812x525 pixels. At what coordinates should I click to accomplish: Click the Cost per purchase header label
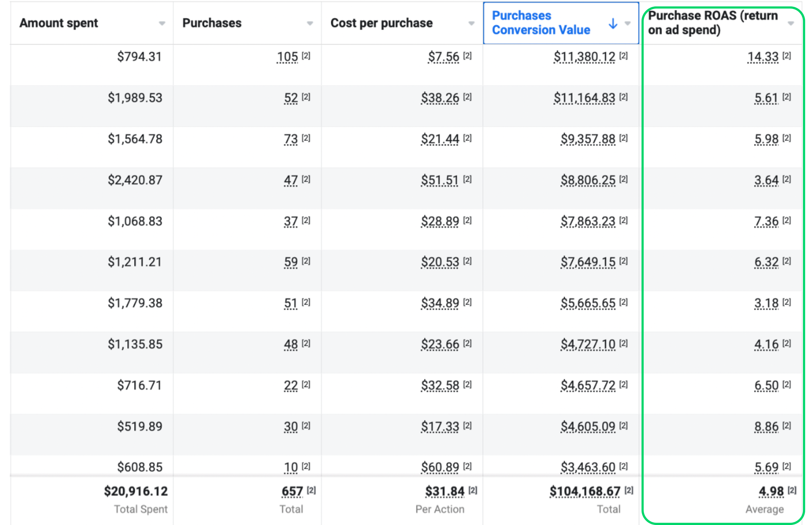tap(381, 23)
